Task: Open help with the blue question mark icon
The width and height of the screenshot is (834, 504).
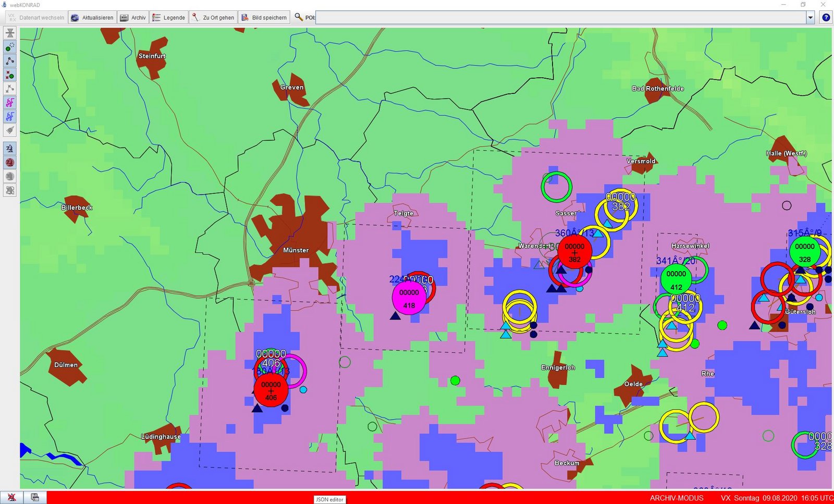Action: point(826,18)
